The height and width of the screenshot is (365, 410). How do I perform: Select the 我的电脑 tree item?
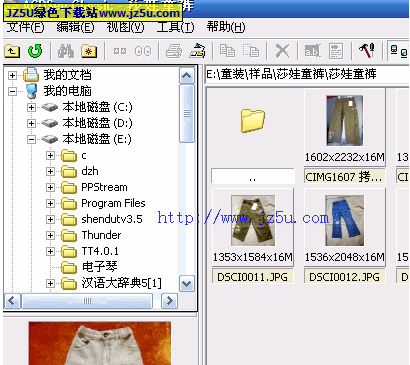67,91
